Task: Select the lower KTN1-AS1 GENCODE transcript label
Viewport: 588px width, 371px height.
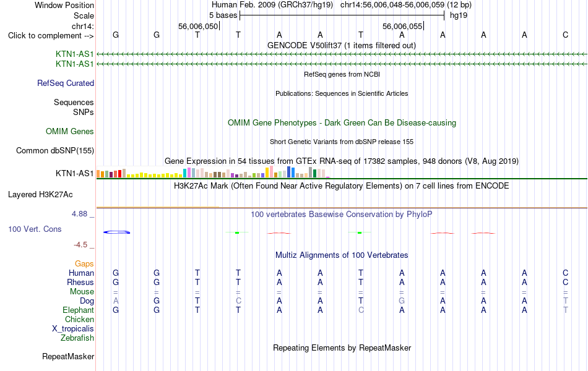Action: click(74, 64)
